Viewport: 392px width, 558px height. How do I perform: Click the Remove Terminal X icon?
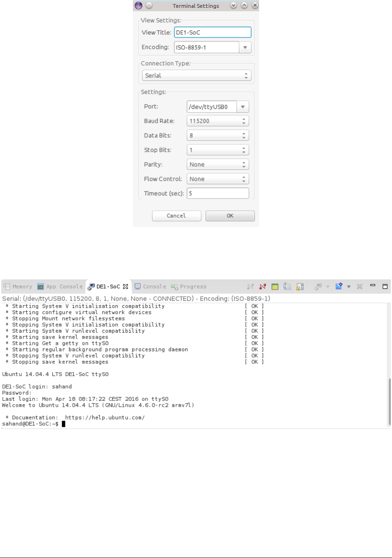click(360, 286)
